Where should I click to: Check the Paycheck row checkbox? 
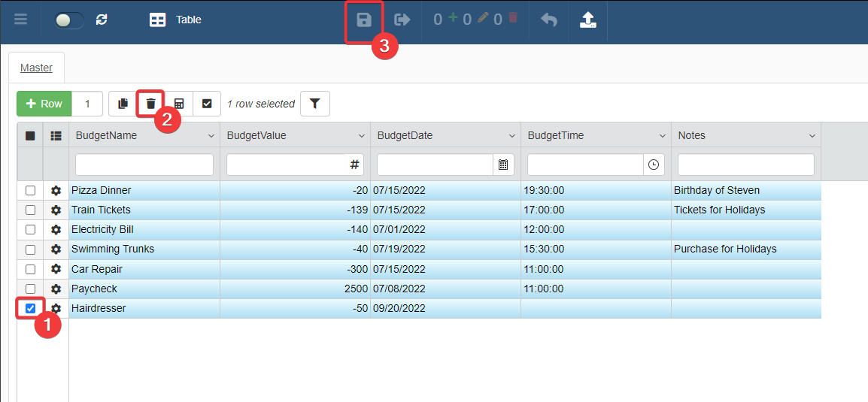click(31, 289)
